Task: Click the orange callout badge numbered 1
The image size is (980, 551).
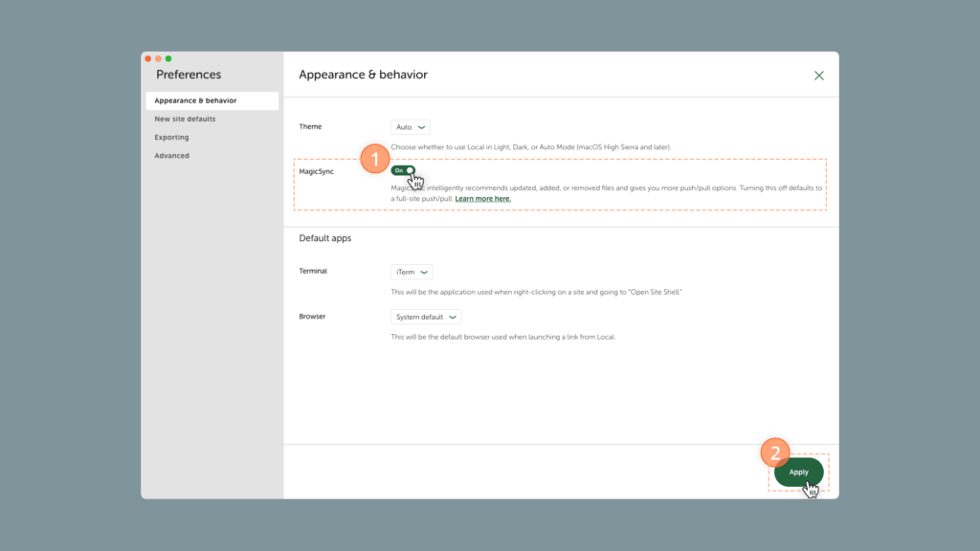Action: [x=374, y=161]
